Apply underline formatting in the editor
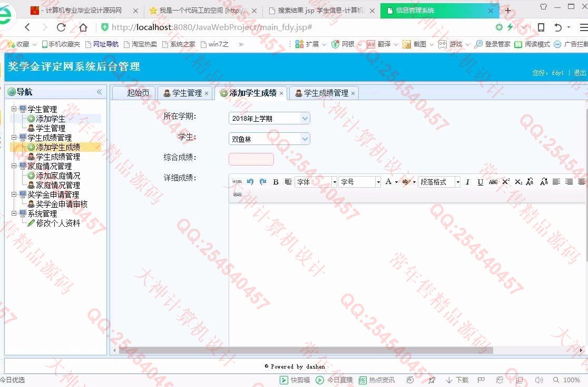This screenshot has width=588, height=387. (x=480, y=182)
